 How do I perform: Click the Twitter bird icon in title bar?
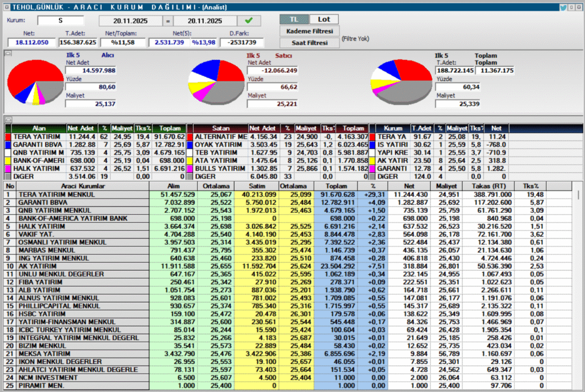[x=563, y=7]
